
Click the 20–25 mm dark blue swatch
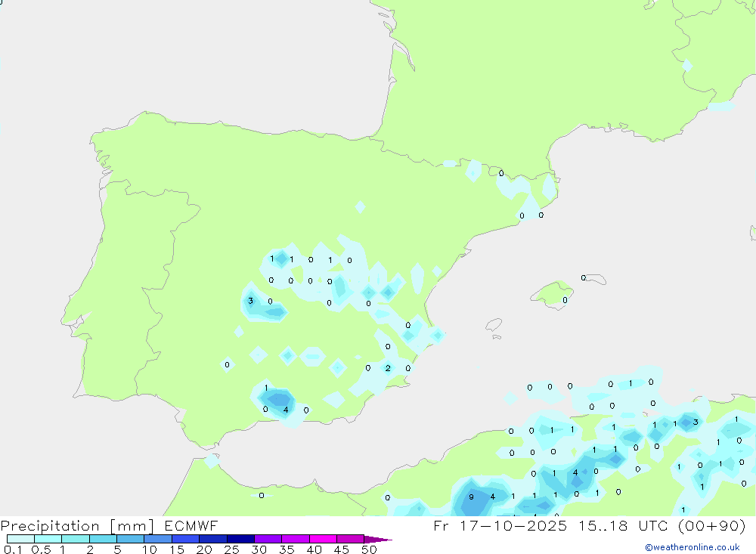212,539
